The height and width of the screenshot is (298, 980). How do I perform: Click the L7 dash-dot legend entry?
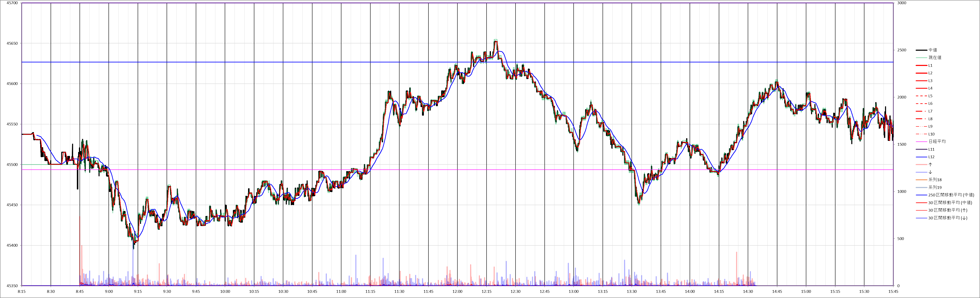930,111
